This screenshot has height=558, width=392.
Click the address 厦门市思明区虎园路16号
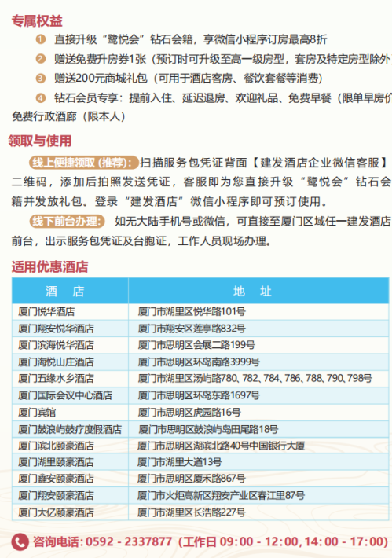(x=189, y=412)
